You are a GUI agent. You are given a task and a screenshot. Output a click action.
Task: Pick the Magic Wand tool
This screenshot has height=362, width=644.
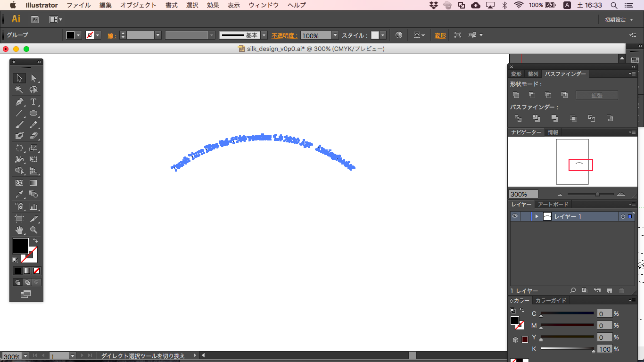[19, 90]
